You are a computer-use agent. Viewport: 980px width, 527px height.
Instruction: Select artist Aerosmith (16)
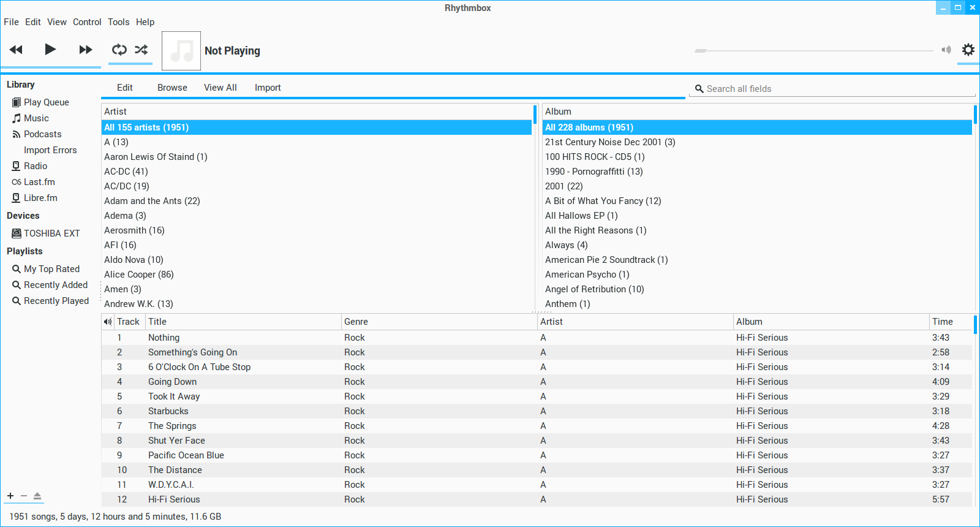(x=317, y=230)
